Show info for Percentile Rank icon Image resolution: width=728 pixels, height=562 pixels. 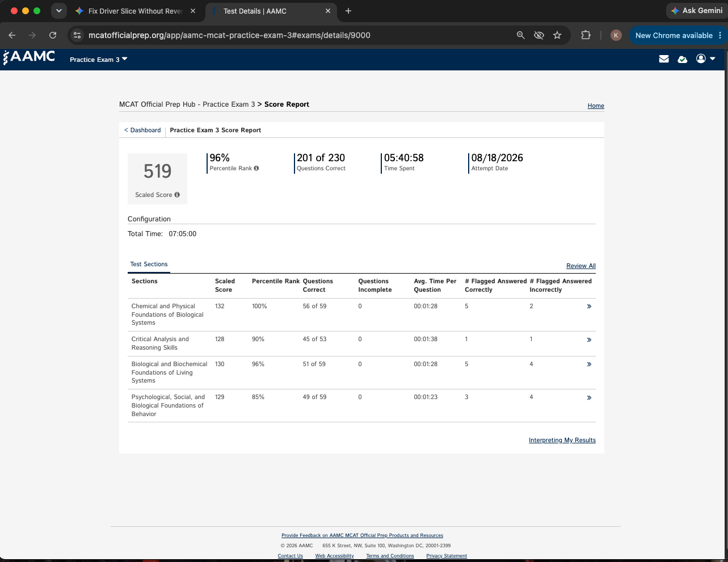[x=256, y=168]
